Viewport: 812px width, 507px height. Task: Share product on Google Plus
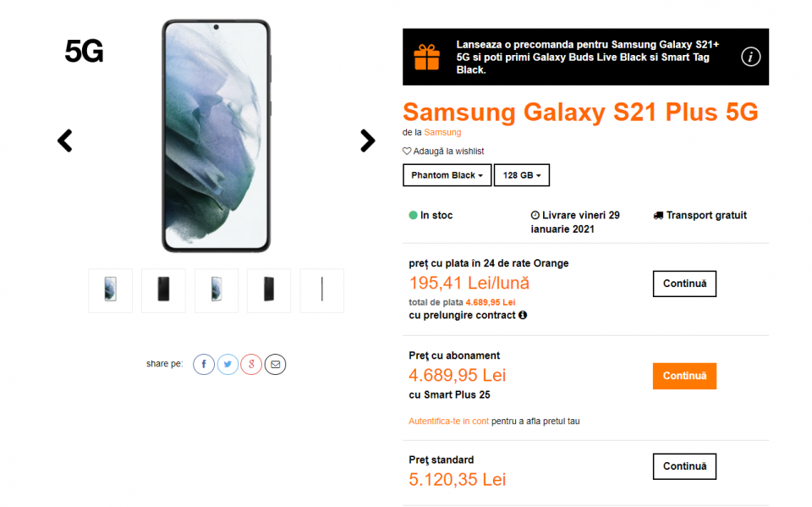251,364
